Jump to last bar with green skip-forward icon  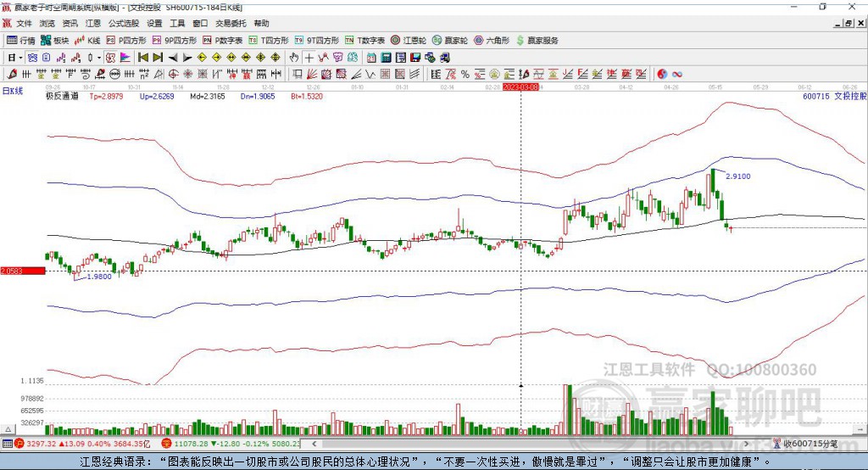pos(158,58)
